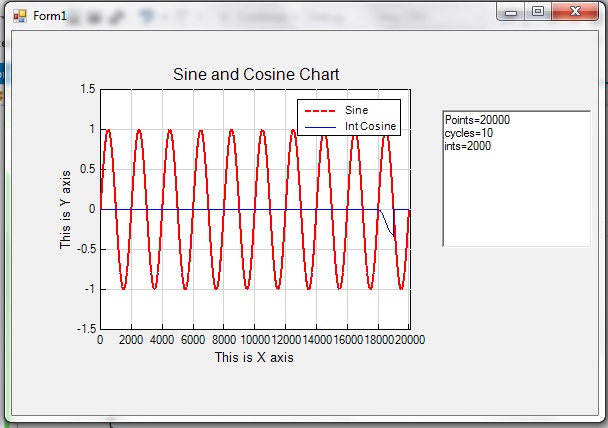Click the 'ints=2000' line in text box
The height and width of the screenshot is (428, 608).
point(468,146)
